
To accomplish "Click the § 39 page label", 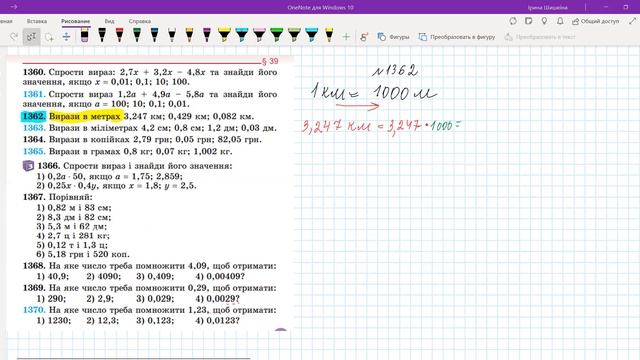I will pyautogui.click(x=270, y=61).
